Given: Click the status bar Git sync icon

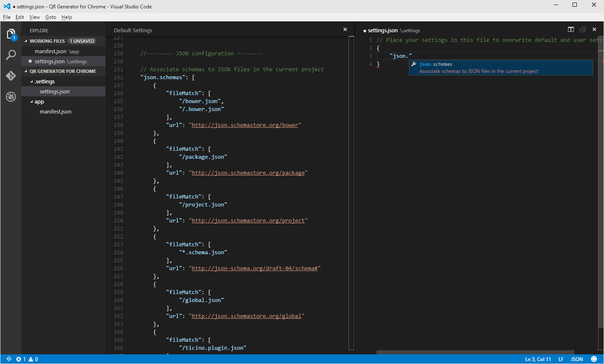Looking at the screenshot, I should pyautogui.click(x=9, y=359).
